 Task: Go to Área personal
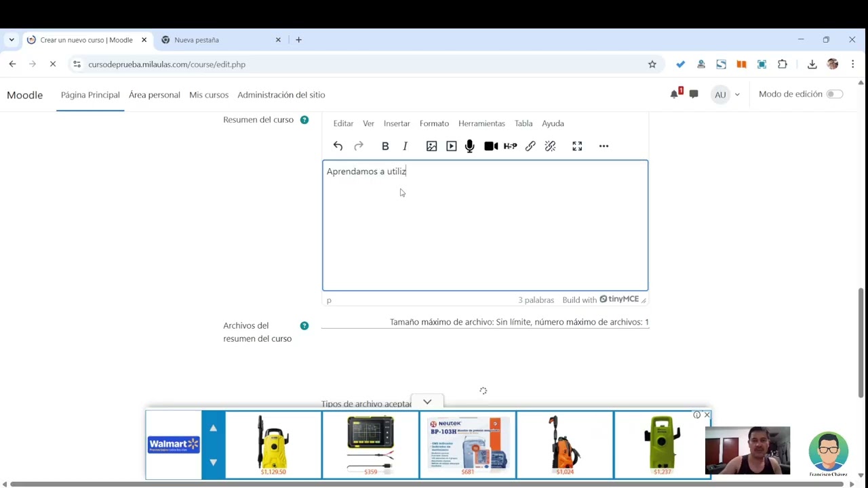155,95
